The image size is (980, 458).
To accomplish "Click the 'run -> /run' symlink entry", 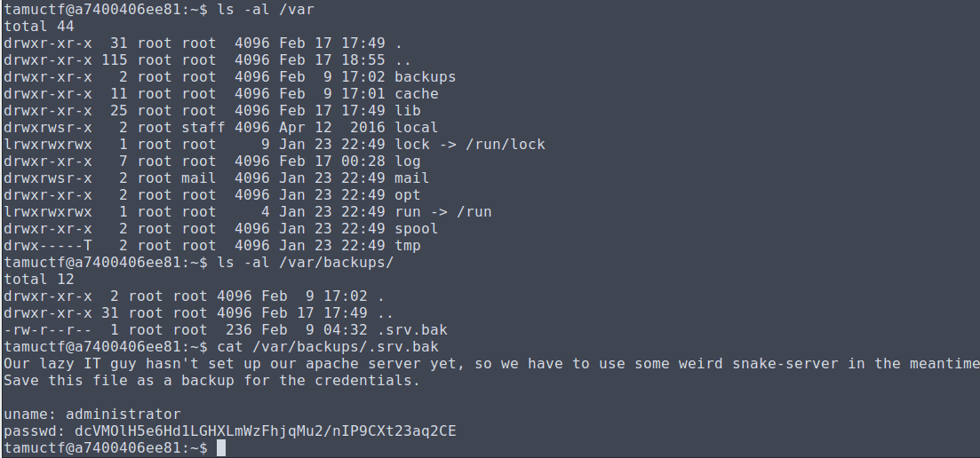I will coord(442,211).
